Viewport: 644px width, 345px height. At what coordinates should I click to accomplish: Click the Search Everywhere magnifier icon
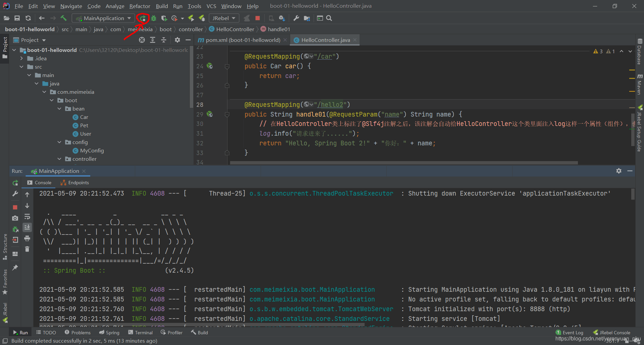click(329, 18)
